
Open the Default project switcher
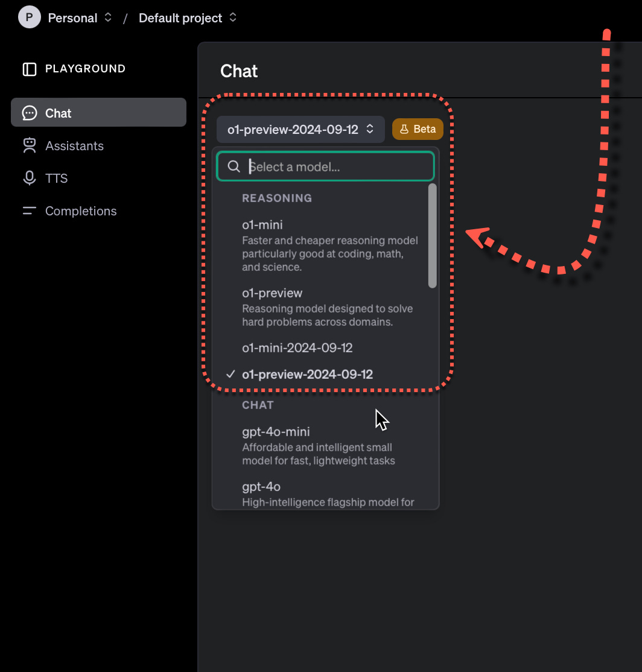188,18
